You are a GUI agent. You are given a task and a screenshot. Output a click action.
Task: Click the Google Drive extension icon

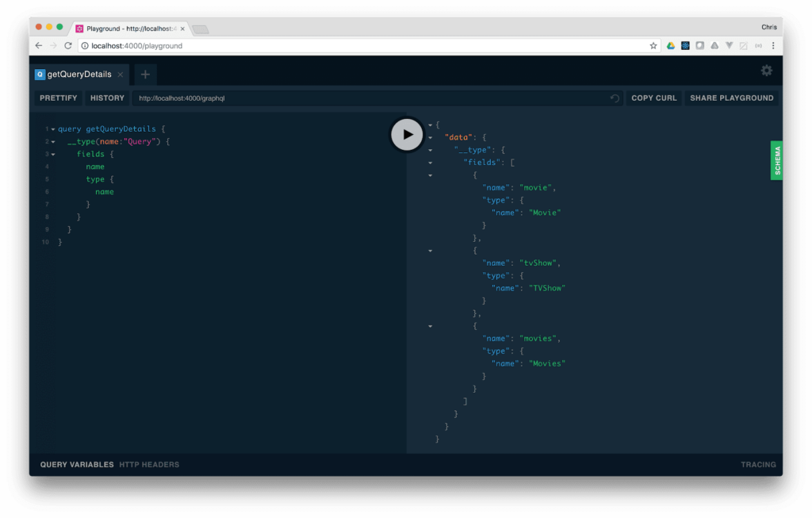point(670,45)
